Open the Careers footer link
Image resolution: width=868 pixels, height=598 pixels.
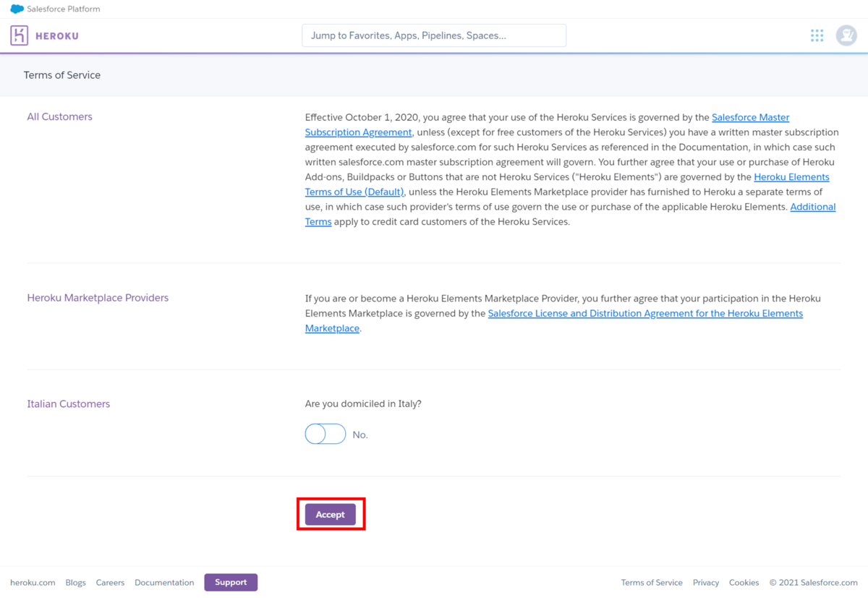tap(110, 582)
